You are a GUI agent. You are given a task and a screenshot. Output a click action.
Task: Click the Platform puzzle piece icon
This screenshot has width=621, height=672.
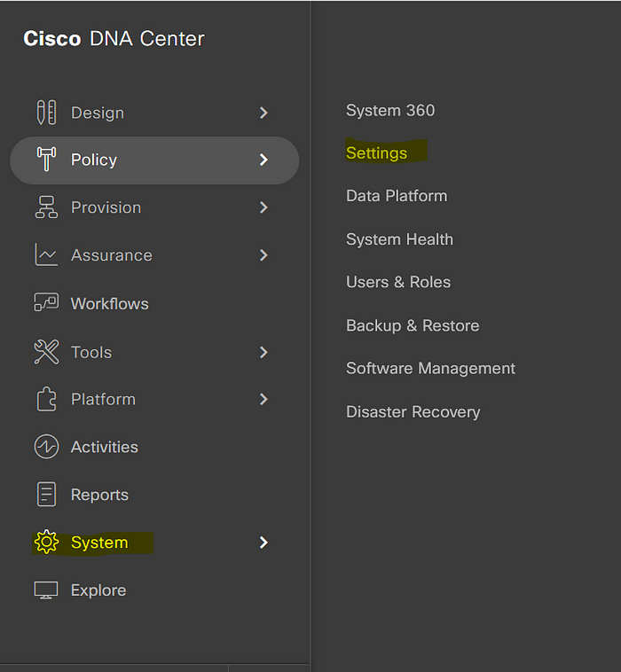(46, 399)
